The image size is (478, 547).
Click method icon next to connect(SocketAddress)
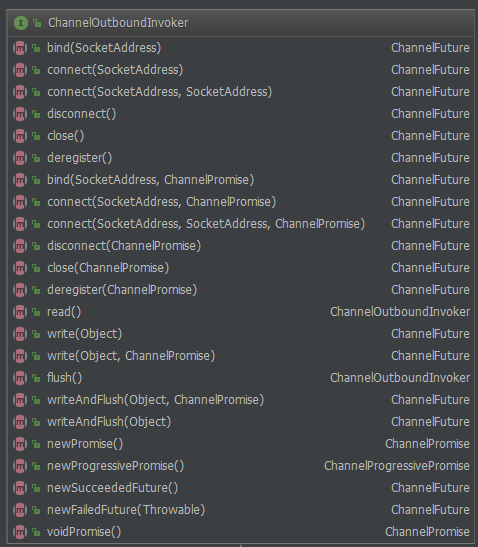pos(20,70)
